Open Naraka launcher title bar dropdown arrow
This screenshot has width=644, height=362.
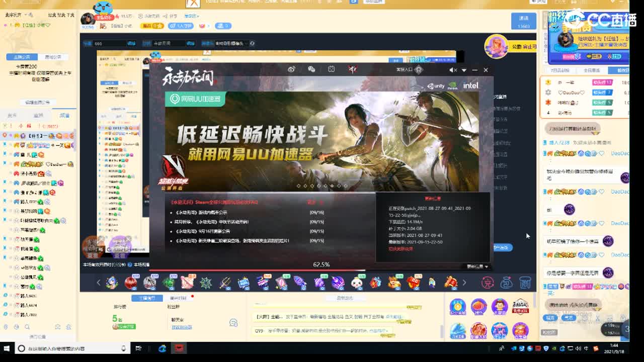tap(464, 70)
